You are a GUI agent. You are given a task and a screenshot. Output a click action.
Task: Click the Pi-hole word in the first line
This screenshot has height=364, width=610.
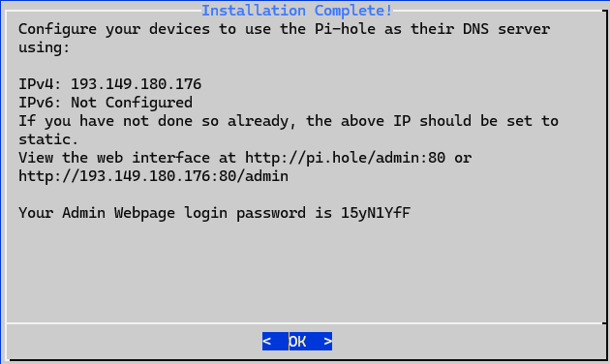(x=345, y=29)
